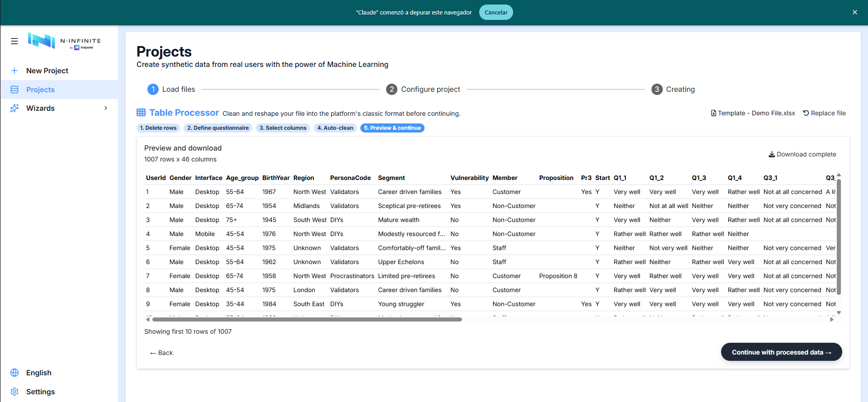Click the table scroll left arrow
Image resolution: width=868 pixels, height=402 pixels.
[x=148, y=319]
